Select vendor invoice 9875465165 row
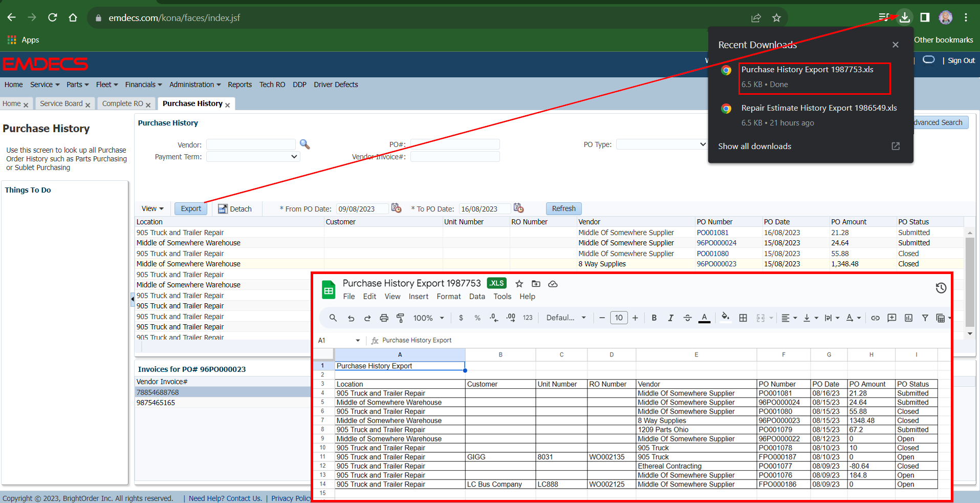The width and height of the screenshot is (980, 503). tap(223, 403)
